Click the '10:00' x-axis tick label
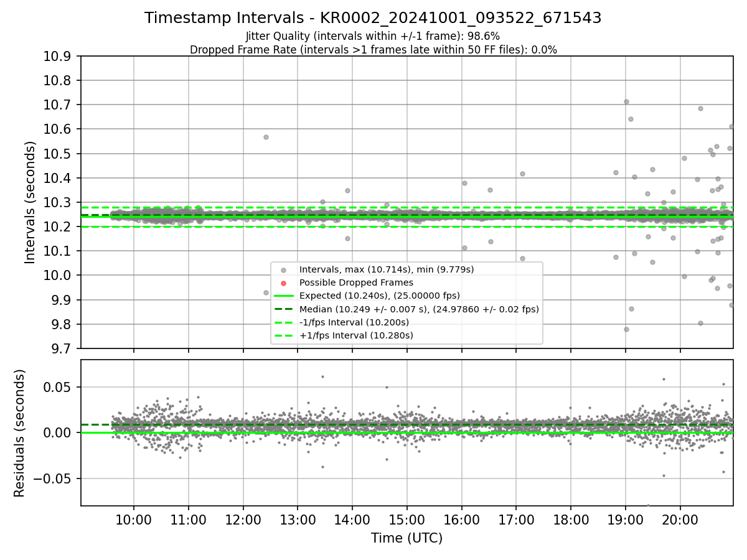Image resolution: width=747 pixels, height=560 pixels. click(133, 520)
